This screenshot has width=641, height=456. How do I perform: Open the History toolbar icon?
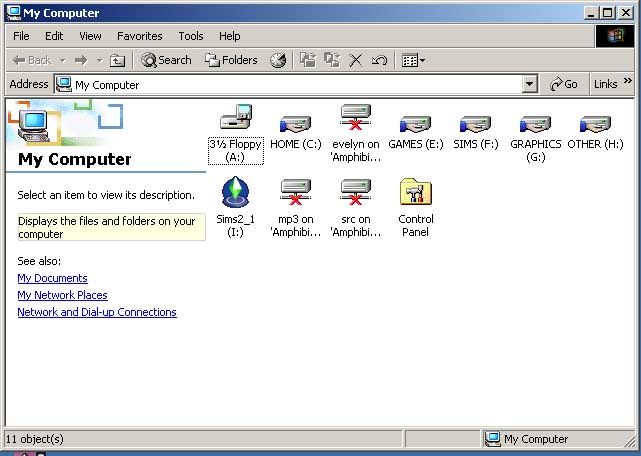pyautogui.click(x=278, y=61)
